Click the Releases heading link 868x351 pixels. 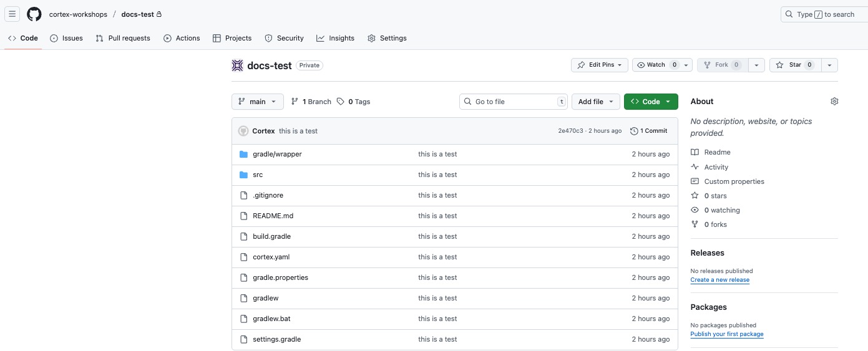click(707, 252)
